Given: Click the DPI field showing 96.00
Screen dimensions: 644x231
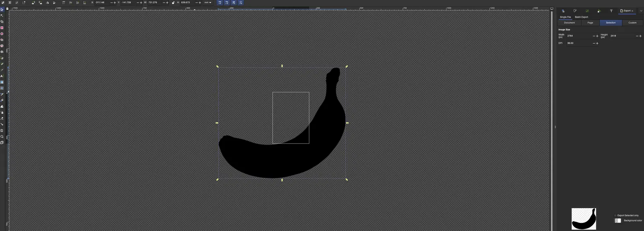Looking at the screenshot, I should (x=579, y=43).
